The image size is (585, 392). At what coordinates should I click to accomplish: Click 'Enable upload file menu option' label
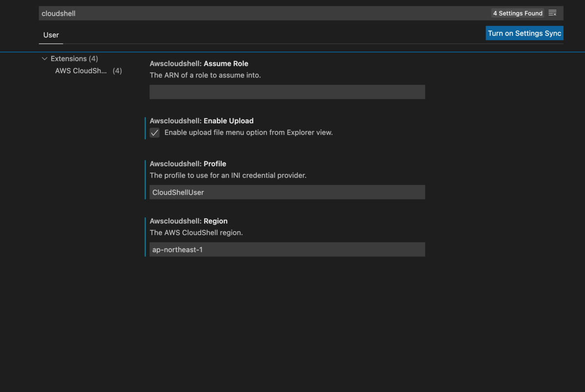(249, 132)
